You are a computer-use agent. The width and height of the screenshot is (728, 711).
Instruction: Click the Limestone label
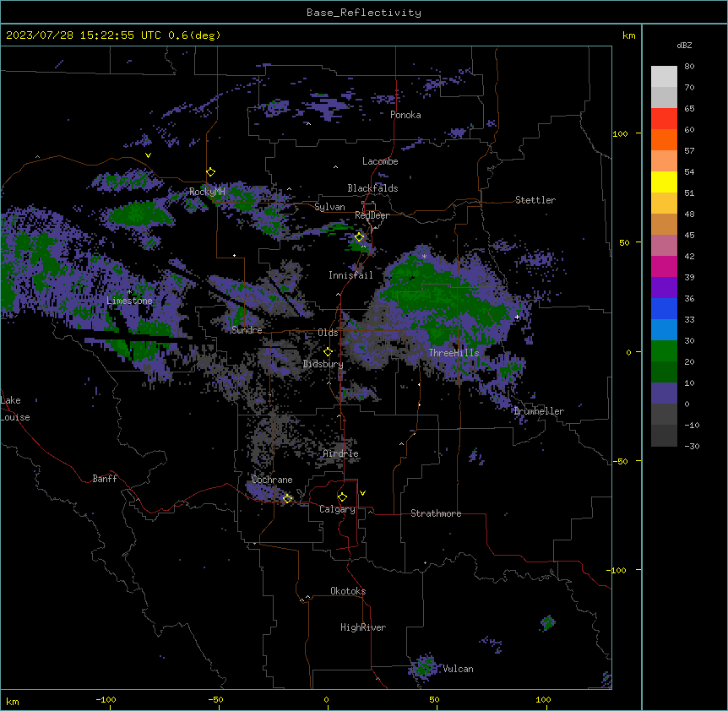pos(129,301)
